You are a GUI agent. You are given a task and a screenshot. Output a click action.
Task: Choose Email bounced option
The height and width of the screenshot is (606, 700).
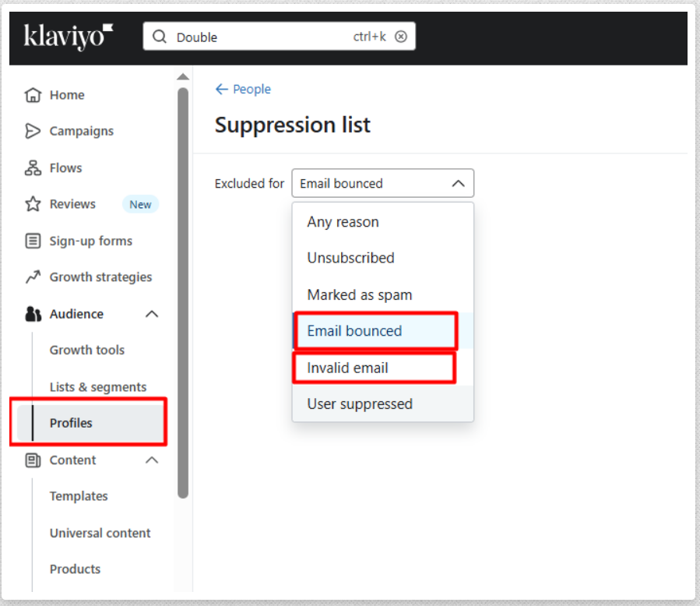pyautogui.click(x=382, y=331)
